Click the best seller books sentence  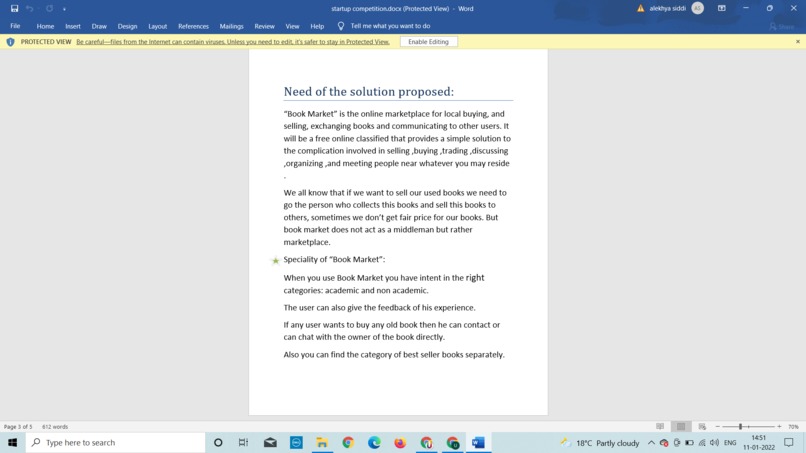(x=394, y=354)
